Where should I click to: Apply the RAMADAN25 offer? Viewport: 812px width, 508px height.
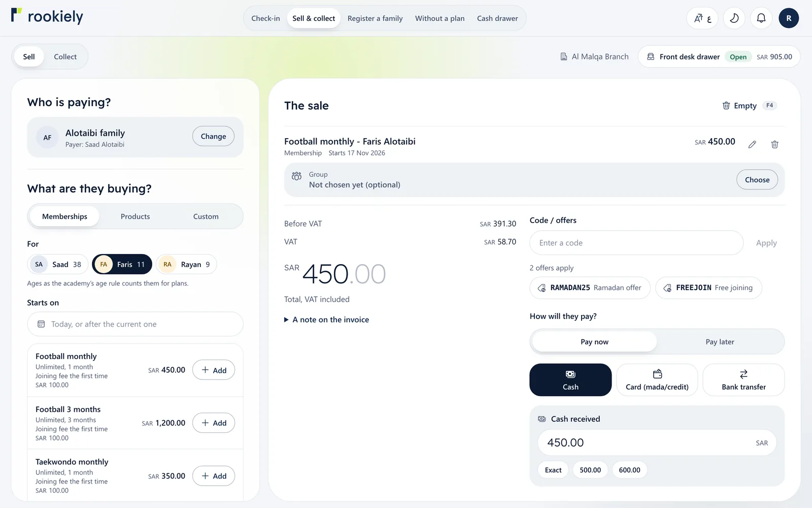pos(590,288)
